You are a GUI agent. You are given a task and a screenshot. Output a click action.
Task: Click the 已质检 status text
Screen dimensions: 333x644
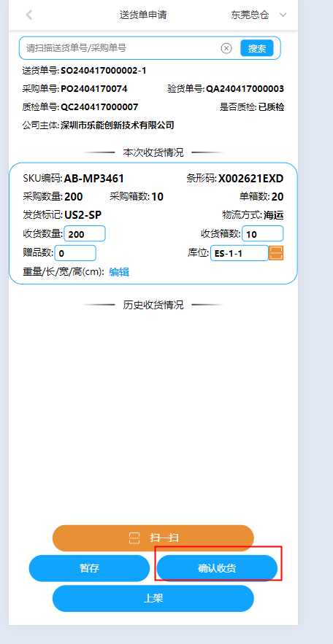272,107
